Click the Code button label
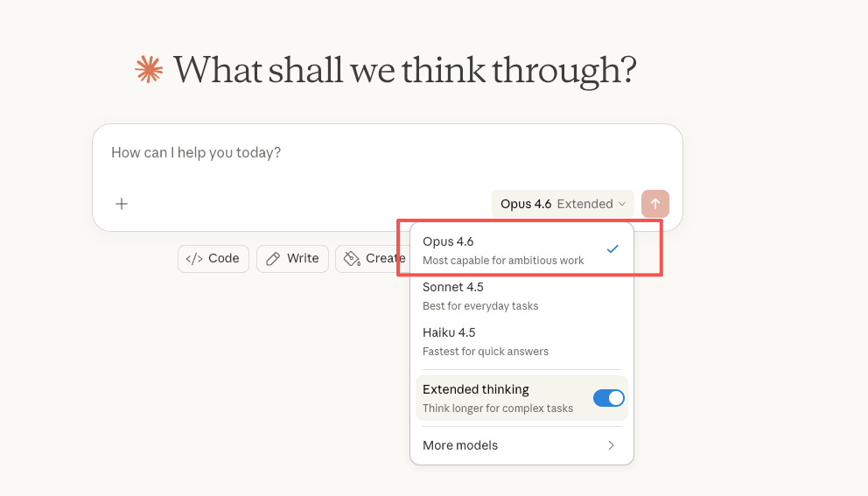868x496 pixels. [x=224, y=258]
